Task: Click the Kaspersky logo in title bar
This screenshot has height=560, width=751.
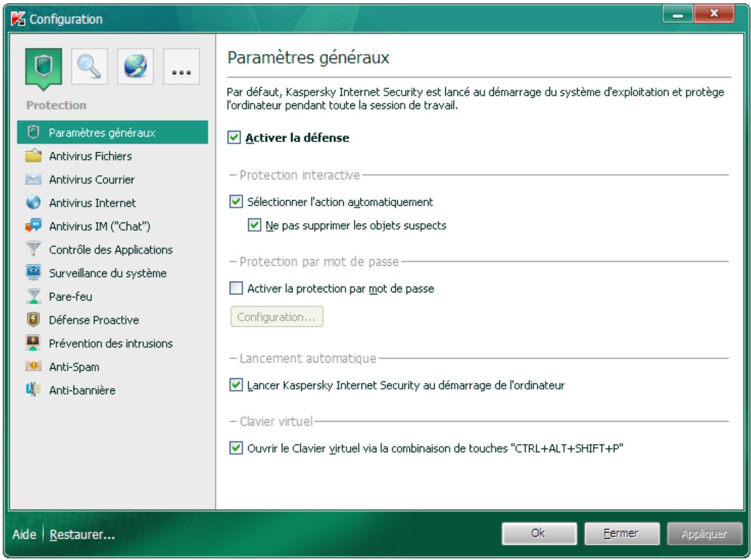Action: [18, 19]
